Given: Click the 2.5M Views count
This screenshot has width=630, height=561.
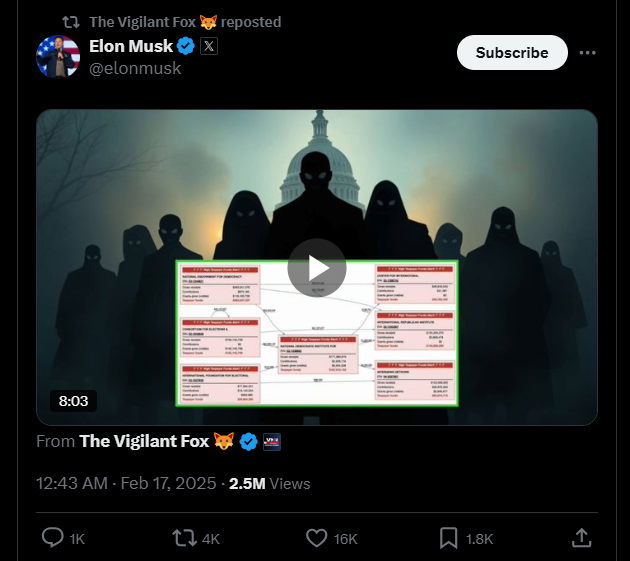Looking at the screenshot, I should (x=270, y=483).
